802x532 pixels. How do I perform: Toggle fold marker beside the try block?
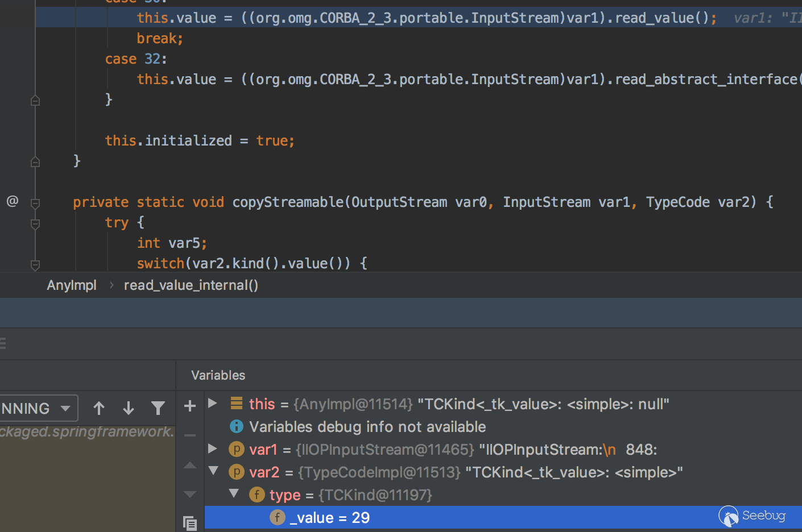coord(35,223)
